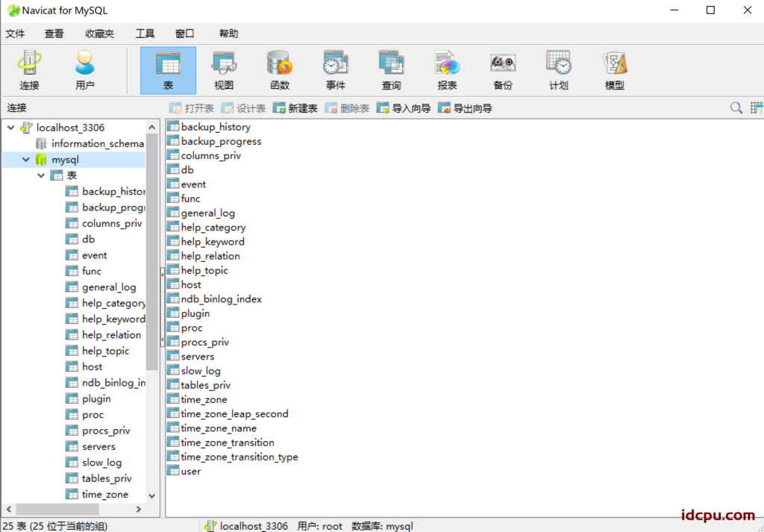Click '数据库: mysql' in status bar
The height and width of the screenshot is (532, 764).
click(x=382, y=526)
